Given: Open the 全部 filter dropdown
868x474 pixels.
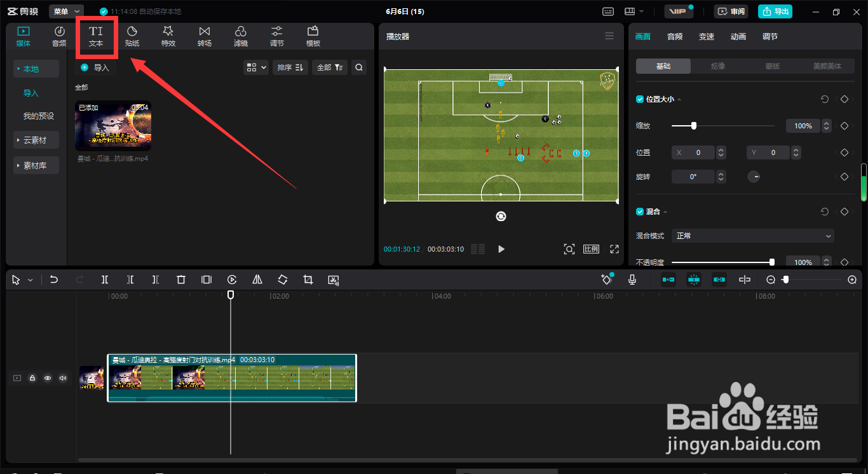Looking at the screenshot, I should (330, 67).
